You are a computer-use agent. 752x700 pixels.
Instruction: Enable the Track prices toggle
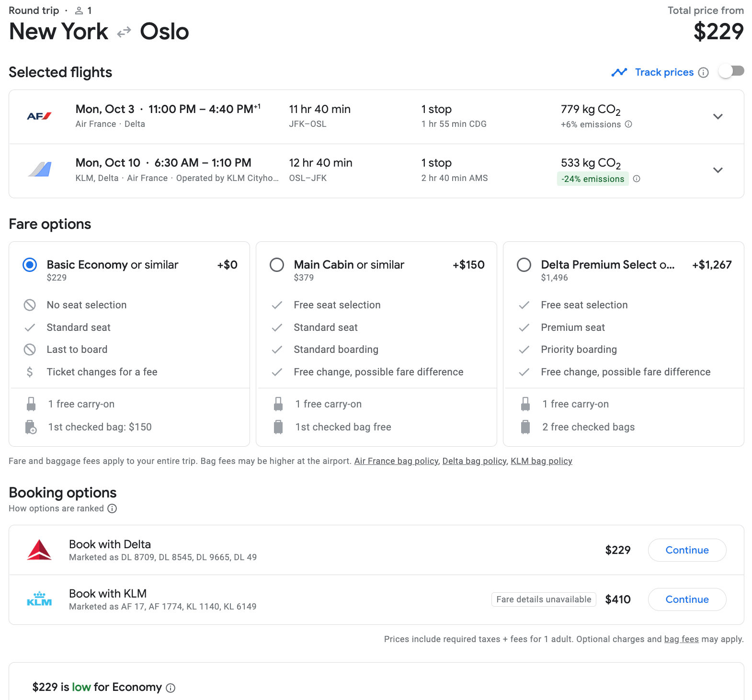click(x=731, y=71)
